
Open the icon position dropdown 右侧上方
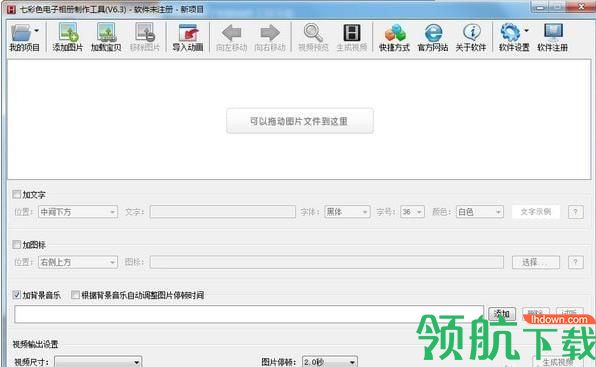(78, 262)
